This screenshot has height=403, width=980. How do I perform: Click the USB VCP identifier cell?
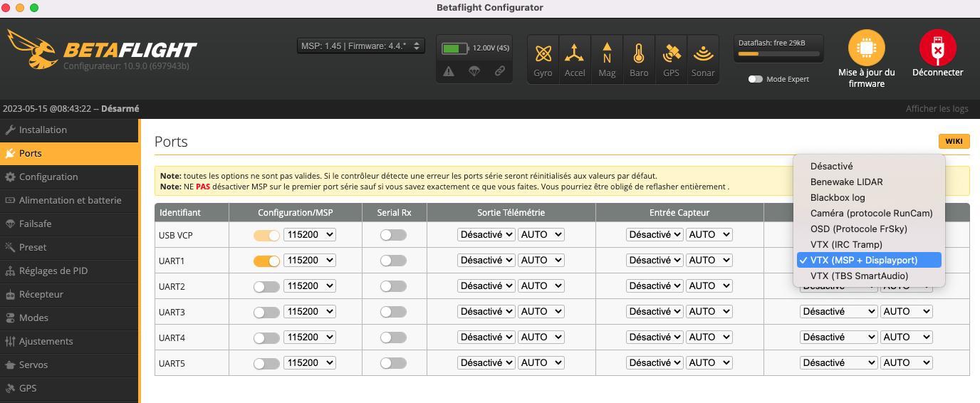pos(192,235)
